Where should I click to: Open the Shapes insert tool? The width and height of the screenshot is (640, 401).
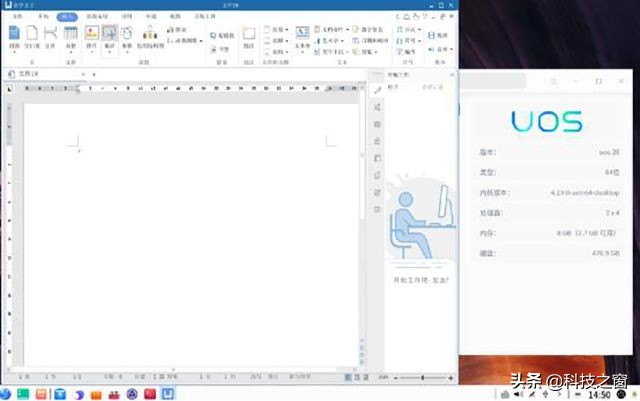coord(127,38)
